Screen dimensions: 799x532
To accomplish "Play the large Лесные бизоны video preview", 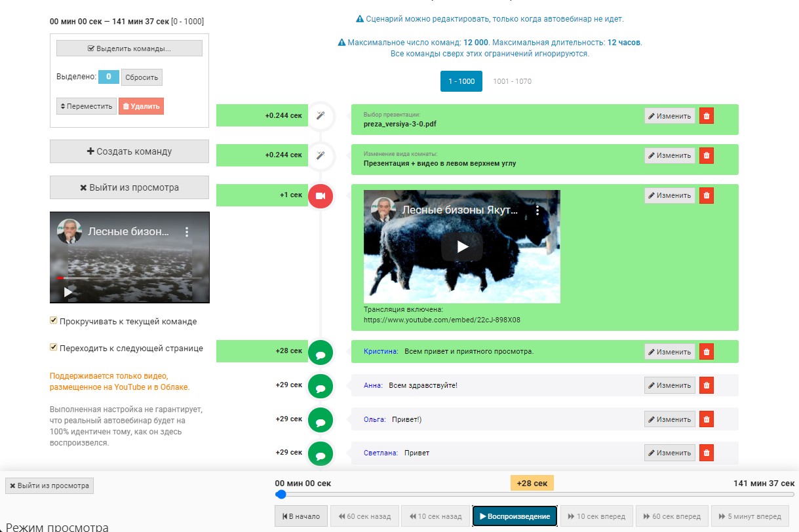I will tap(462, 246).
